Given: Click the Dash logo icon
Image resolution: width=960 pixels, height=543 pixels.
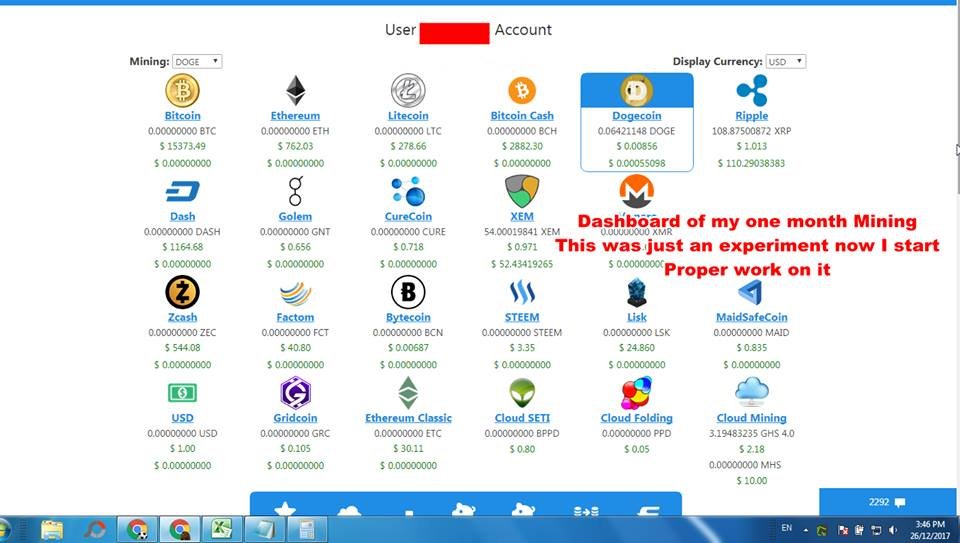Looking at the screenshot, I should 182,192.
